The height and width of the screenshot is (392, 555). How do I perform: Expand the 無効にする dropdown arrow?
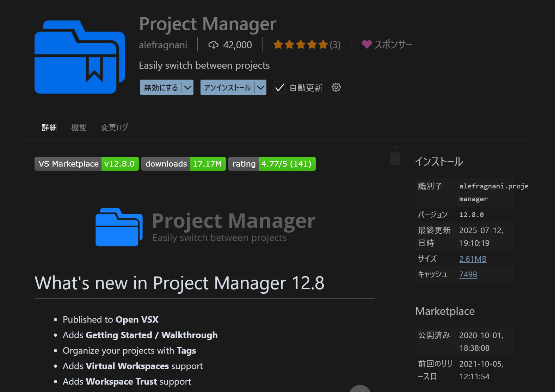[x=188, y=87]
